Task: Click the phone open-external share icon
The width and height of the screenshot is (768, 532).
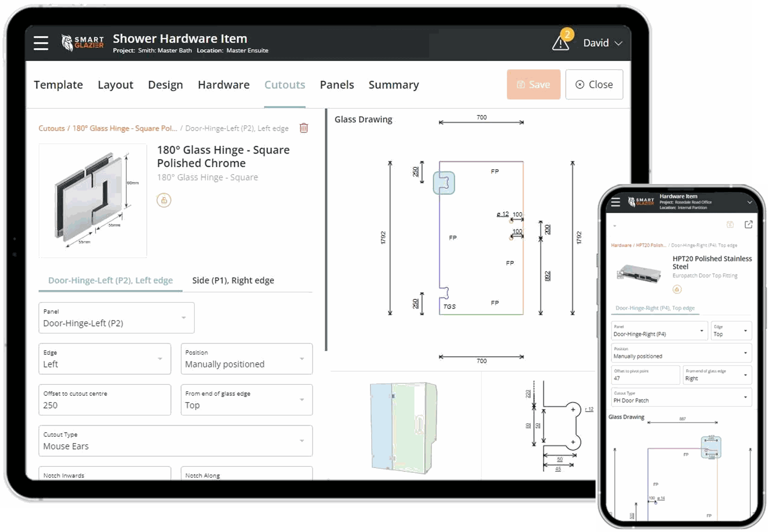Action: click(748, 224)
